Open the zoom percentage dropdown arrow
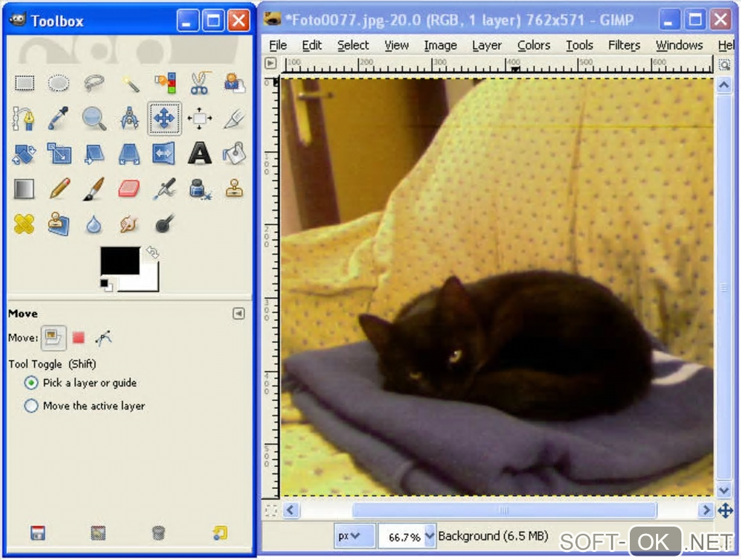 429,536
